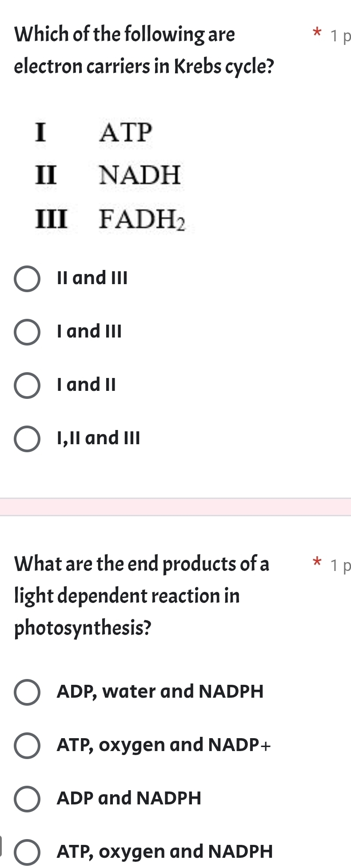Select the "I and III" answer option
351x868 pixels.
28,331
